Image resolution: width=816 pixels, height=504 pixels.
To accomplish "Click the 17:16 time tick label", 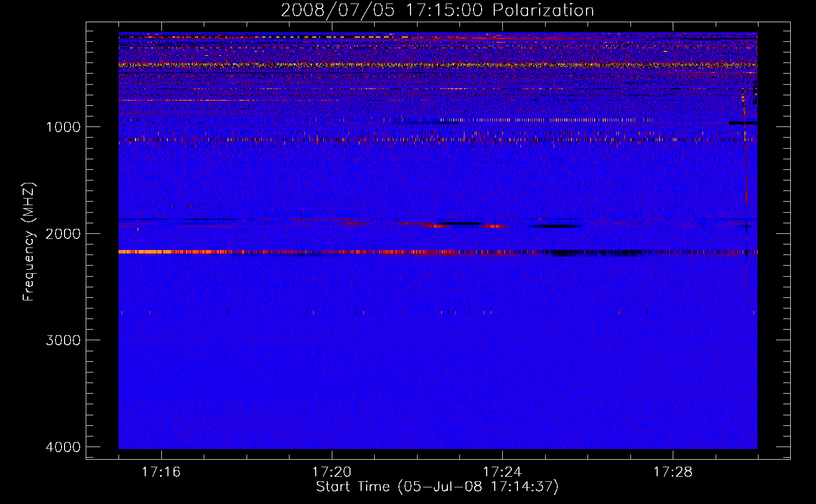I will [161, 472].
